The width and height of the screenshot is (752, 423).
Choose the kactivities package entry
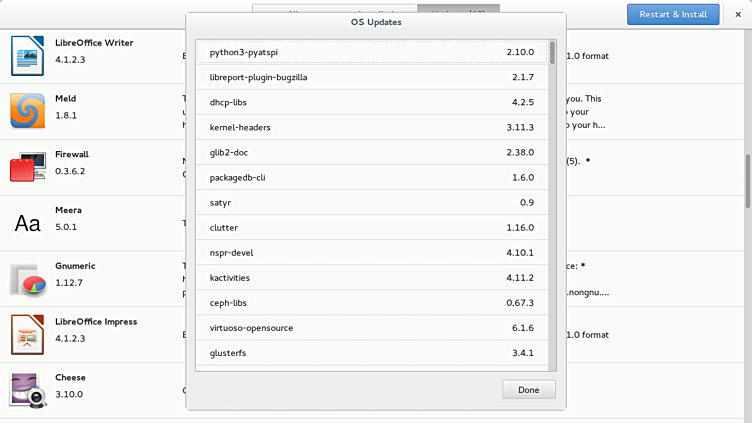tap(371, 277)
